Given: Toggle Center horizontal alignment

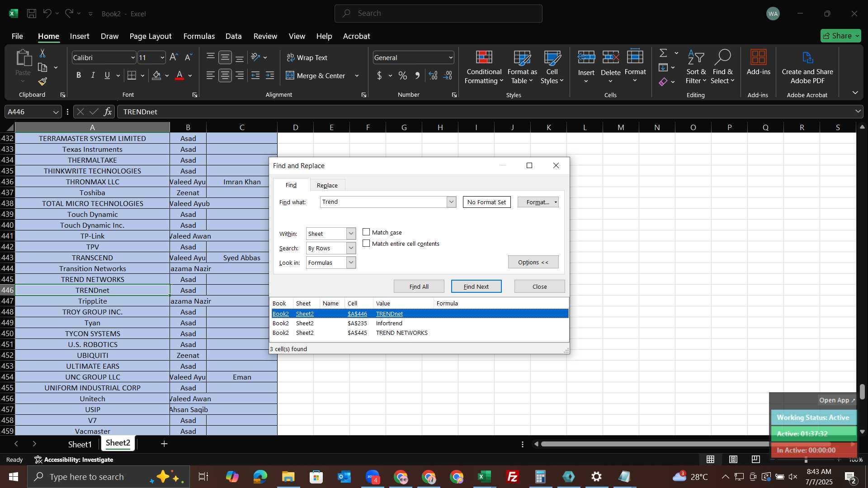Looking at the screenshot, I should [225, 75].
